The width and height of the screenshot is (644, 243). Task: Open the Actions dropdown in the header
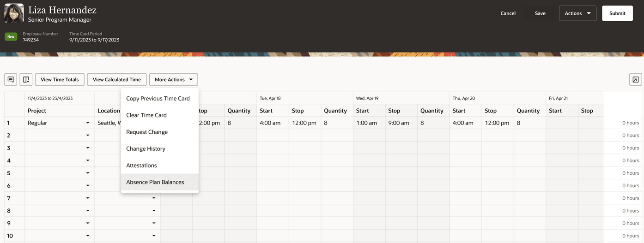coord(577,13)
